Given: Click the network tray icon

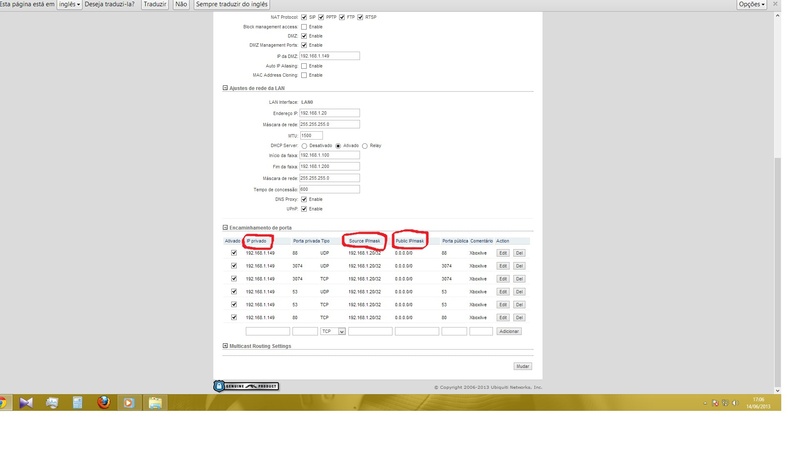Looking at the screenshot, I should 725,403.
